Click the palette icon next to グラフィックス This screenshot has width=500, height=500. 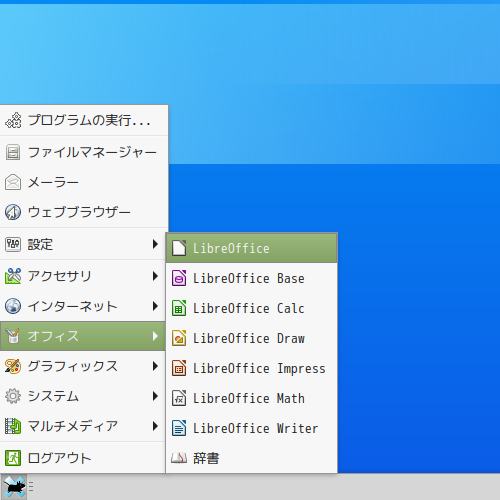click(13, 366)
